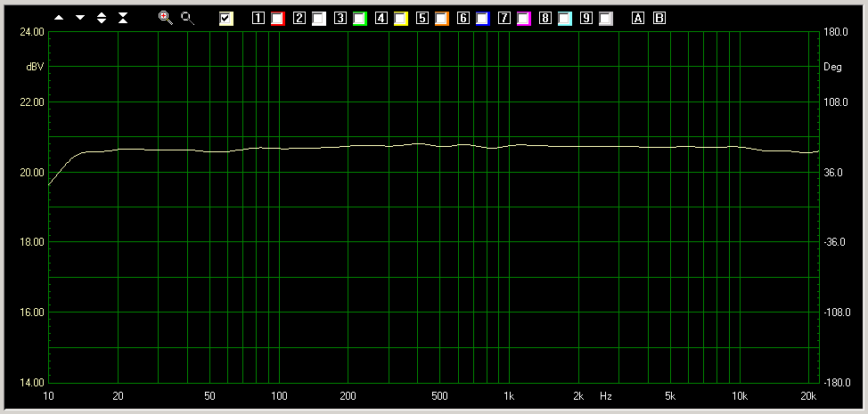This screenshot has height=414, width=868.
Task: Click the shift trace down arrow
Action: 80,18
